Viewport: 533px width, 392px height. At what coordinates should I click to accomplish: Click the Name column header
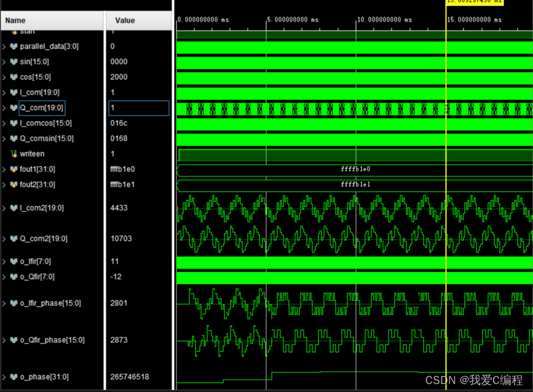click(16, 20)
